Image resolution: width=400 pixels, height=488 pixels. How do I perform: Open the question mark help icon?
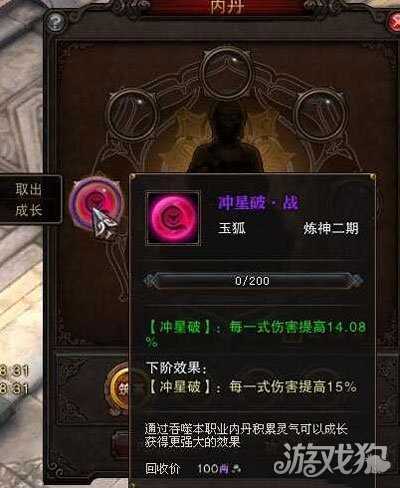point(55,22)
